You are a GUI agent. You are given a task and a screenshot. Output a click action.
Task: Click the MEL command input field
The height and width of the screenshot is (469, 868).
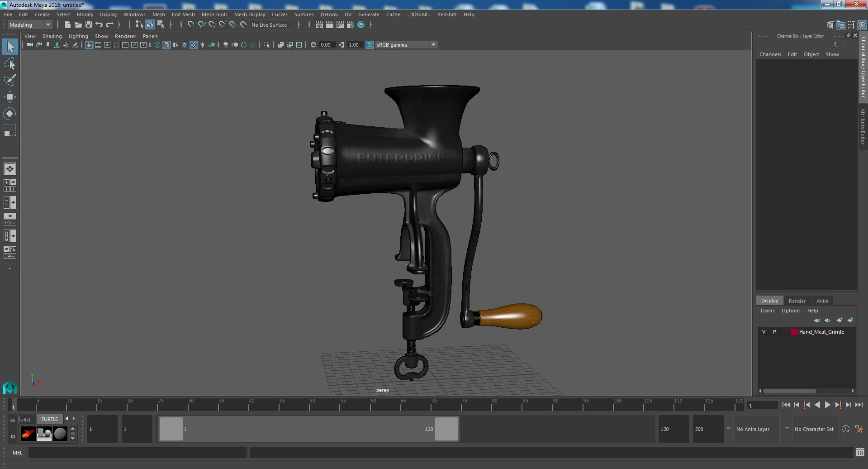pyautogui.click(x=138, y=452)
